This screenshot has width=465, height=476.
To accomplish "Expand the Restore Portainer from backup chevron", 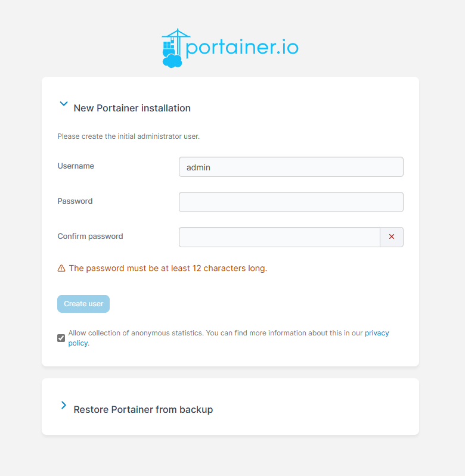I will tap(63, 405).
